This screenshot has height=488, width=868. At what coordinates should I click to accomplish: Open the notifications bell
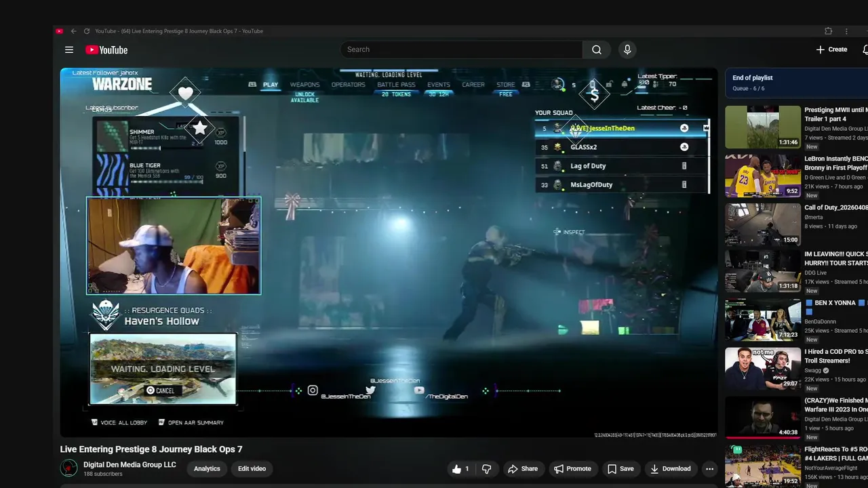(865, 49)
